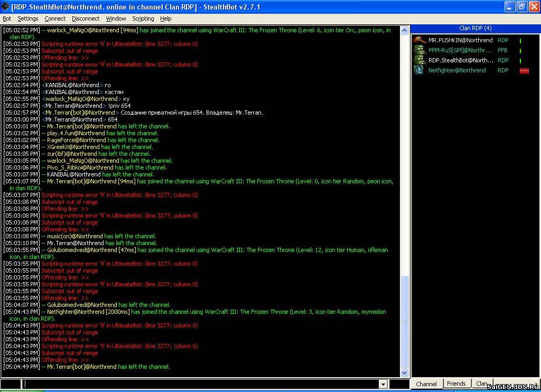
Task: Open the chat input dropdown arrow
Action: (x=383, y=384)
